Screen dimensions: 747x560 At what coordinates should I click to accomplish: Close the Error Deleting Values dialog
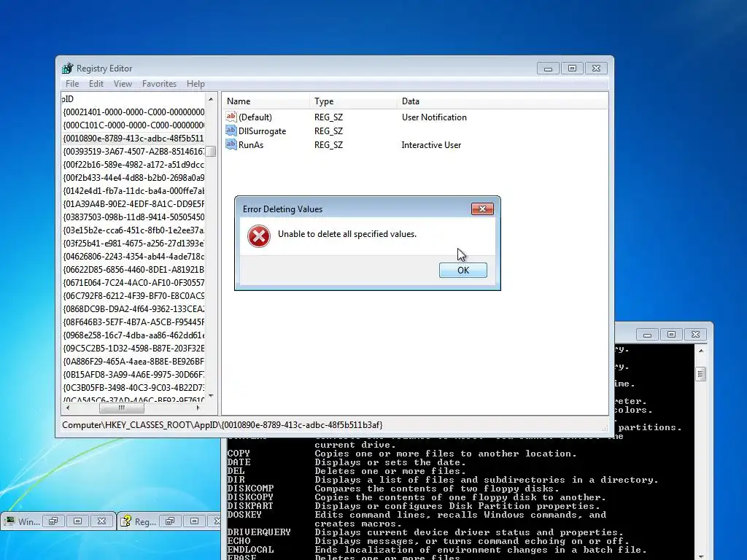(482, 209)
